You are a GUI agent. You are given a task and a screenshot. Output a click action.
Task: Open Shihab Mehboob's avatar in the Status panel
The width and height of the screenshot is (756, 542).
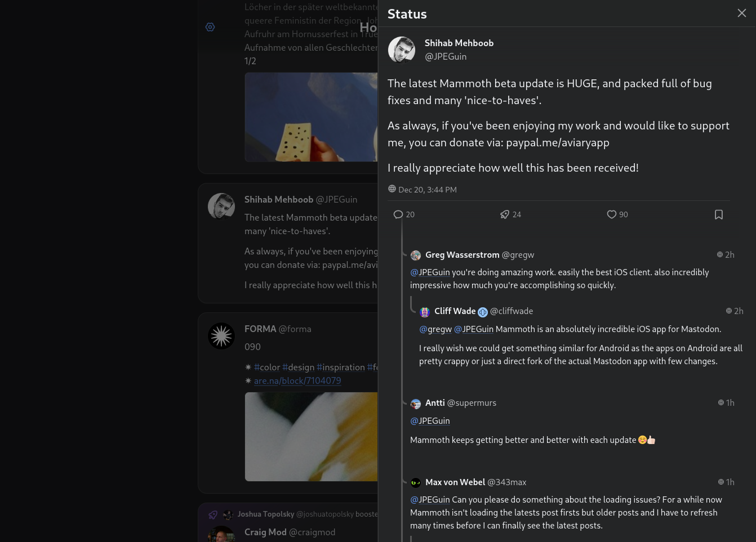[402, 50]
